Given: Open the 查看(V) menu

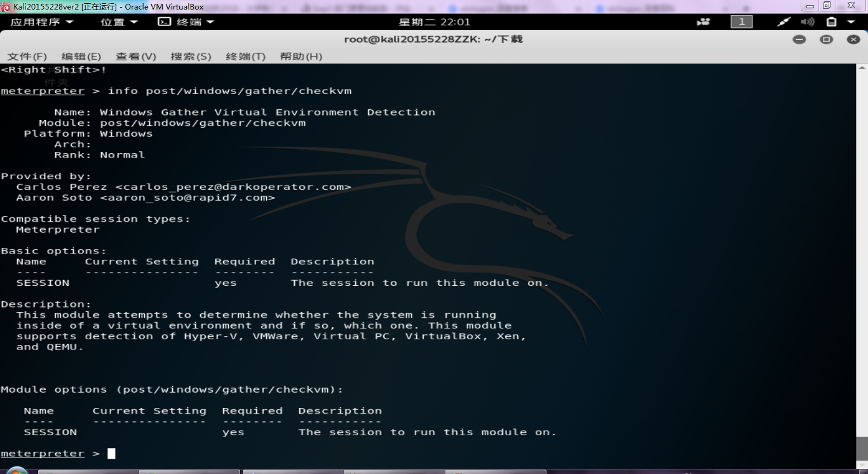Looking at the screenshot, I should click(136, 56).
